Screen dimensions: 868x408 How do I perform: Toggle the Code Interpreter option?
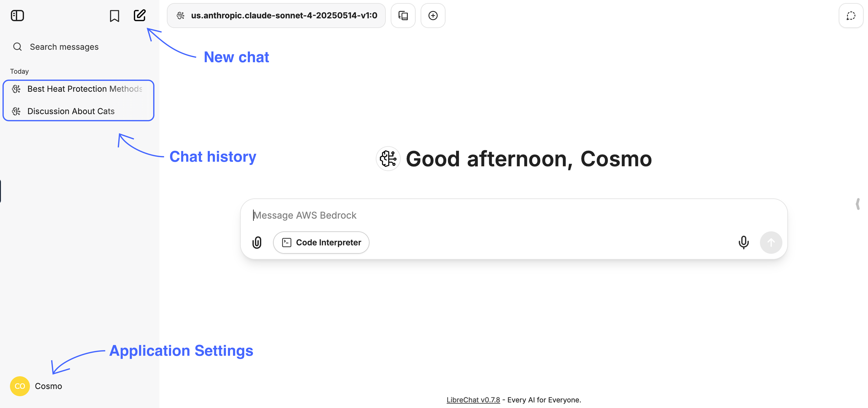point(321,242)
